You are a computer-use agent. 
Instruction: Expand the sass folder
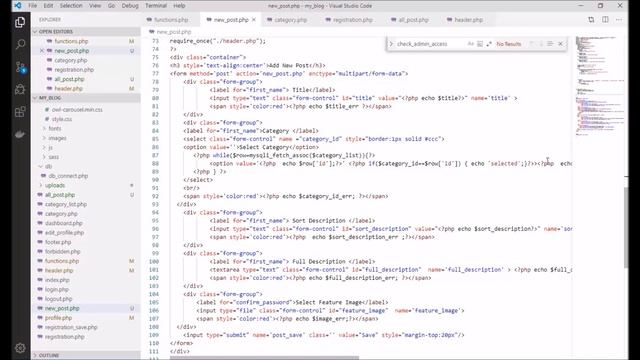(53, 157)
